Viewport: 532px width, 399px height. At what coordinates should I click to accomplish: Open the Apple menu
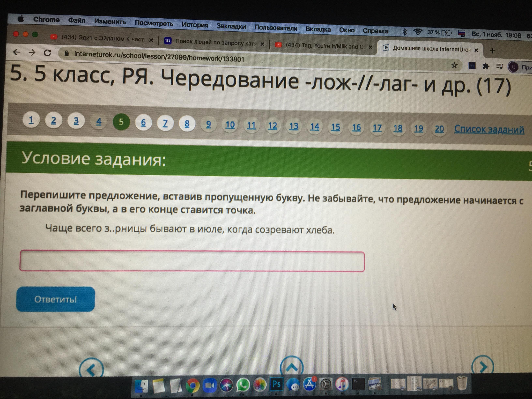21,19
